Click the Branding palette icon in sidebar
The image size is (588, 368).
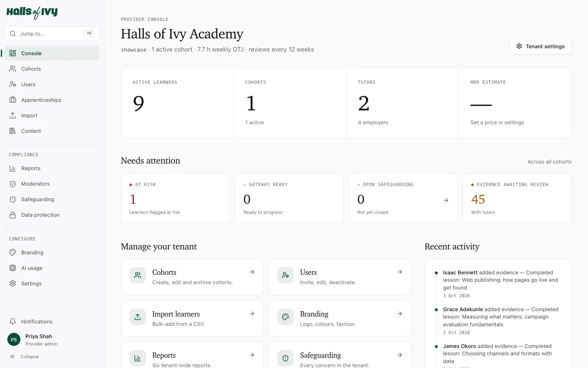pos(13,252)
